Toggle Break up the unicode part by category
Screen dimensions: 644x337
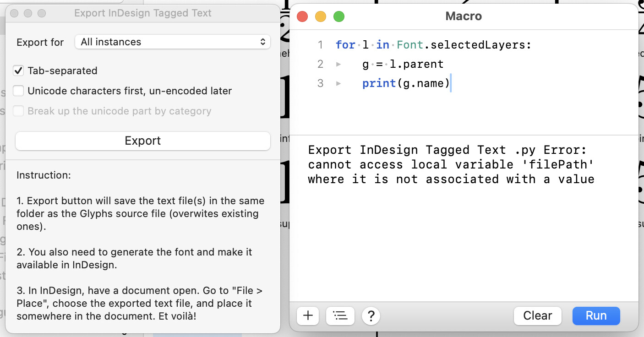coord(18,111)
